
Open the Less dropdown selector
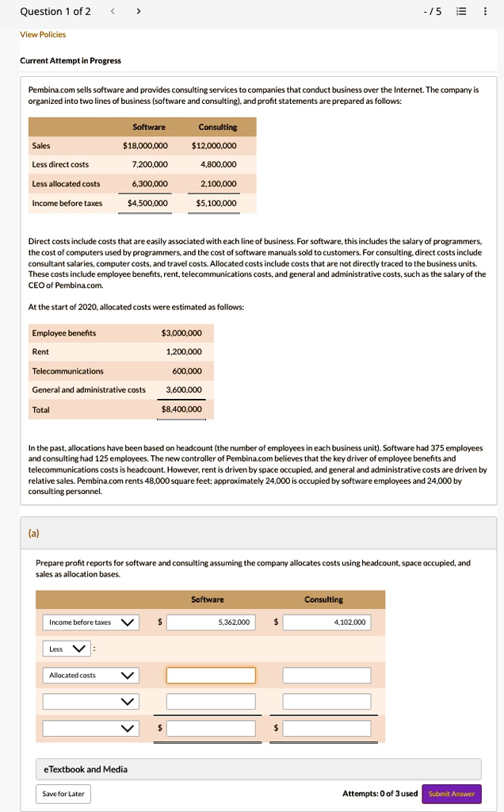point(67,649)
